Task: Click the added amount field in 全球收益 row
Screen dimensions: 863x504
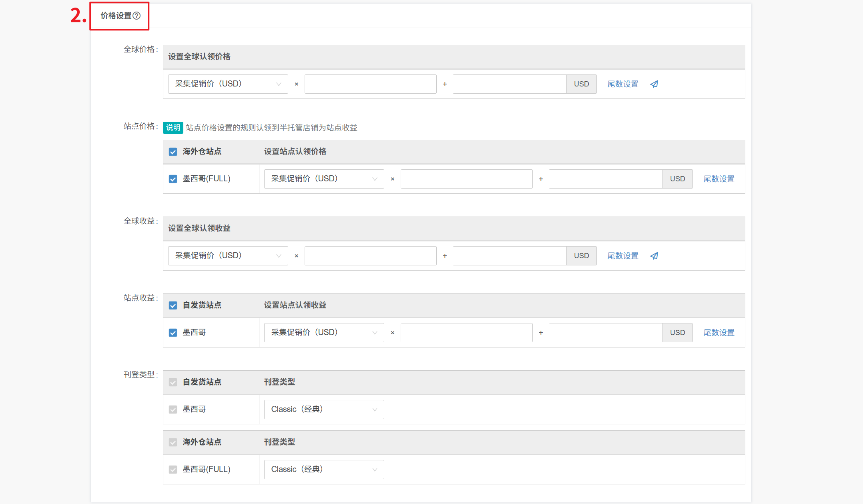Action: coord(509,256)
